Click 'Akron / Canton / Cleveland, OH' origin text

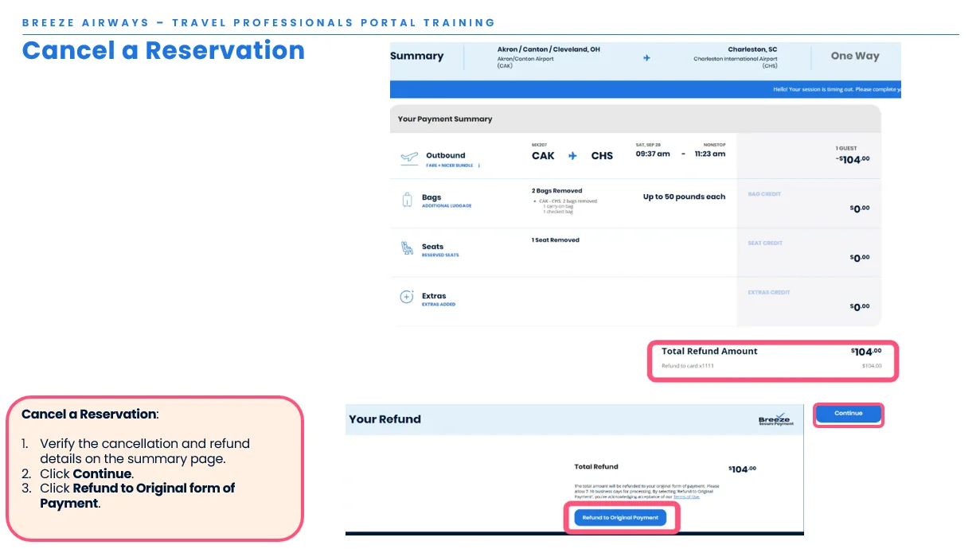[x=549, y=49]
